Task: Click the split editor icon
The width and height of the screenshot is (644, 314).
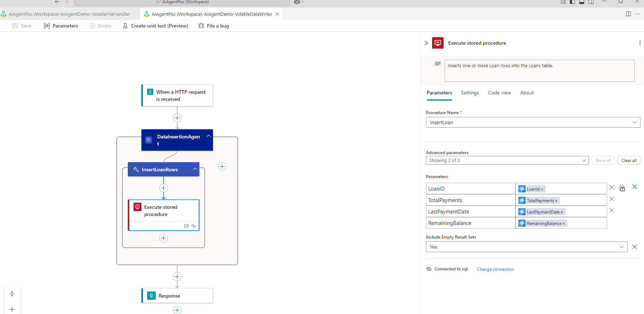Action: pos(628,14)
